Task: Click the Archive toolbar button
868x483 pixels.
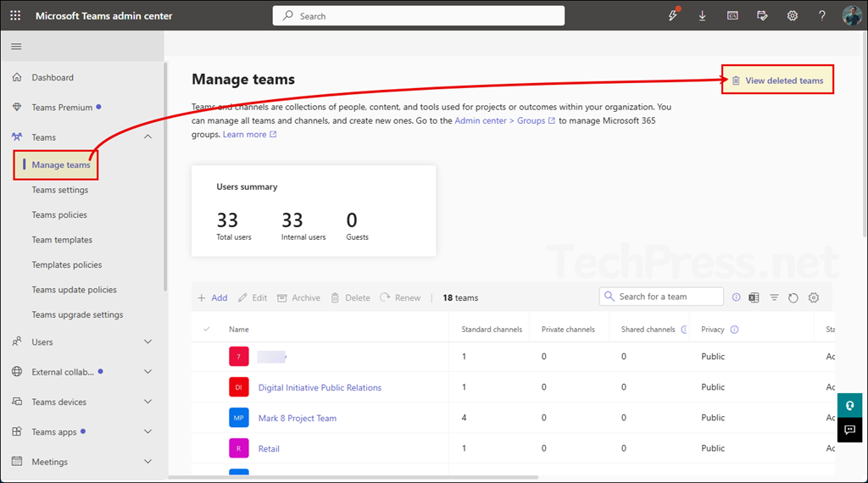Action: point(298,297)
